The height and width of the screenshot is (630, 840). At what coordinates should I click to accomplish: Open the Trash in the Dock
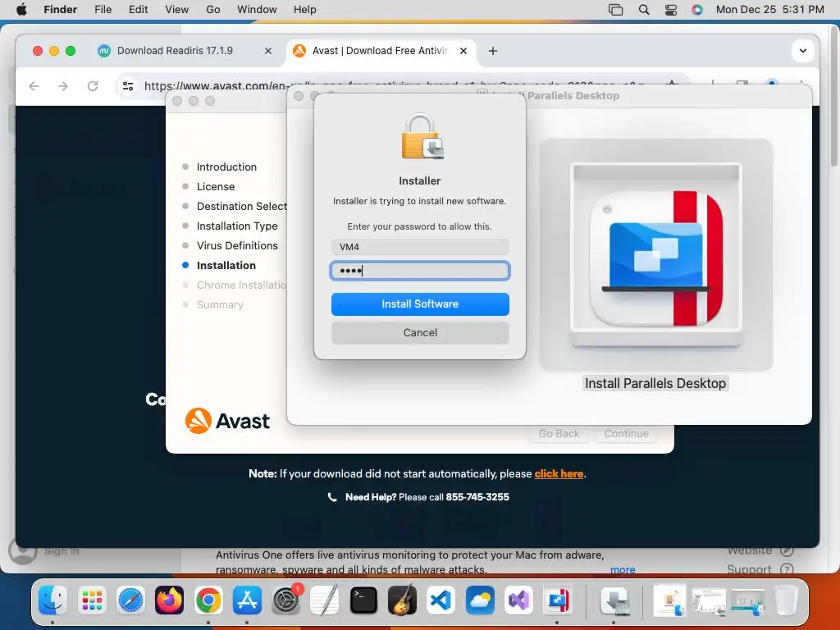click(786, 600)
